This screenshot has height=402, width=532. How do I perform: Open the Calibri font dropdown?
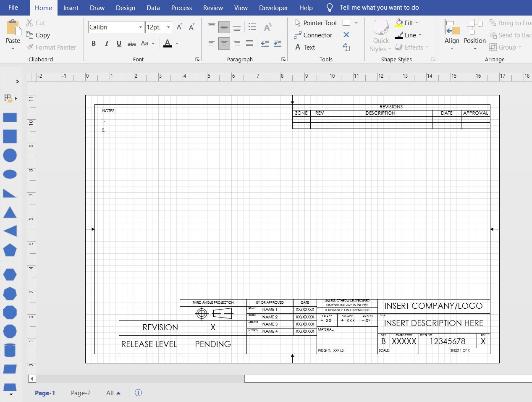coord(141,27)
